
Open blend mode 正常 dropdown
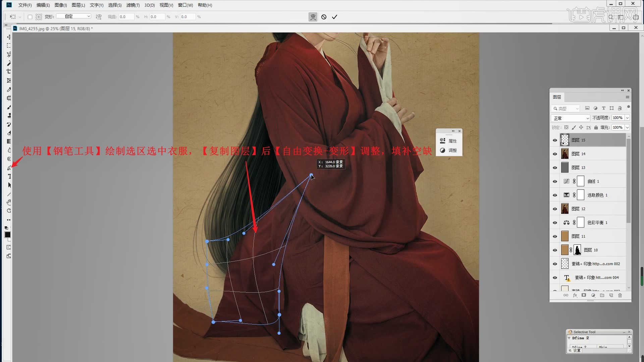(x=570, y=118)
